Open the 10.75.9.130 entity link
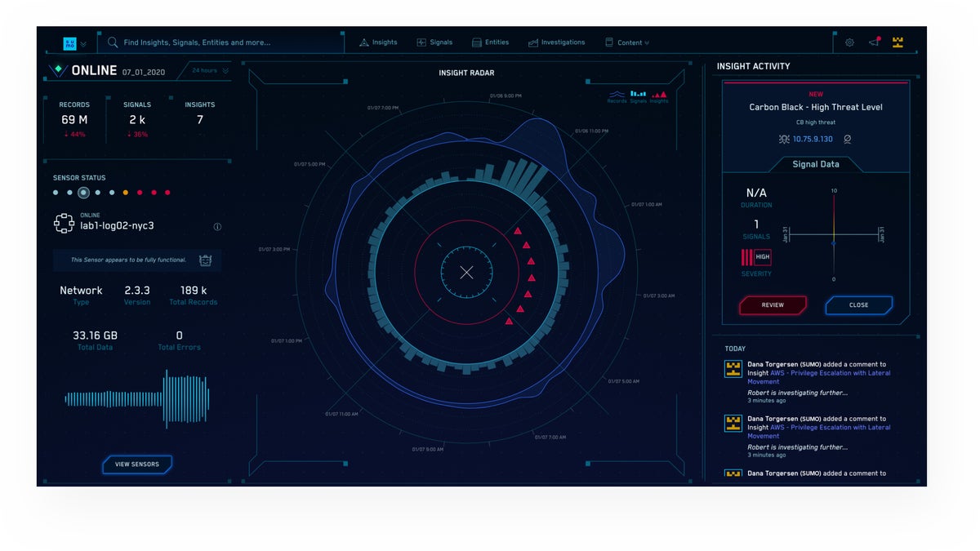The width and height of the screenshot is (980, 551). click(813, 140)
